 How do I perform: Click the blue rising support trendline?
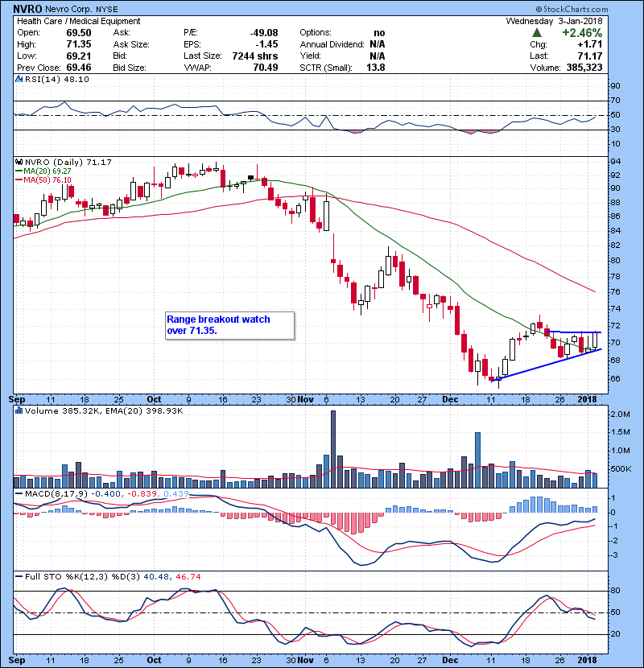pos(546,365)
